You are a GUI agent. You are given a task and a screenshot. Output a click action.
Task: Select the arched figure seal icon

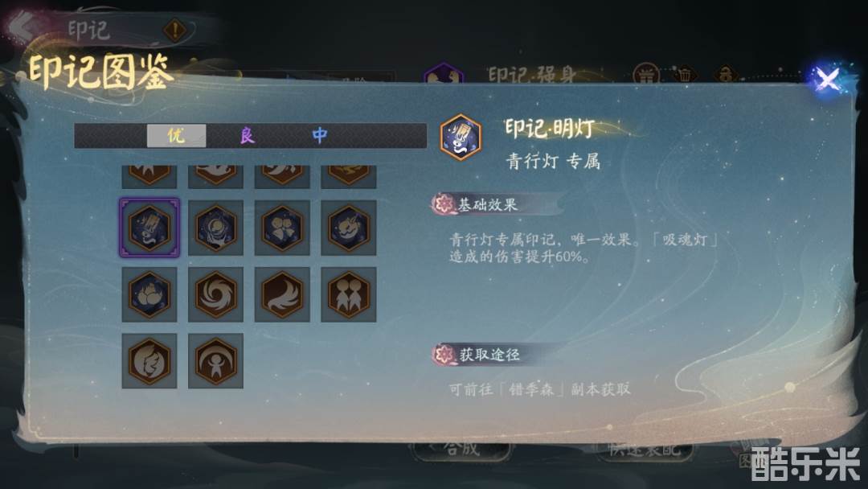click(216, 360)
